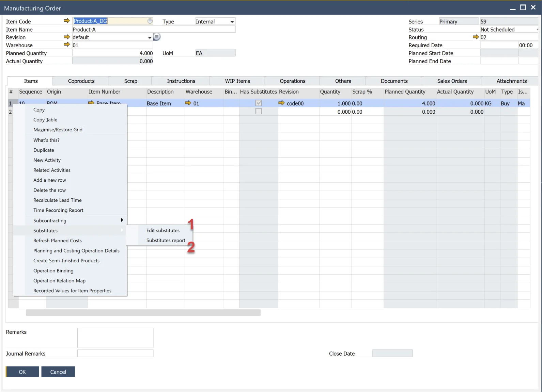Click the code00 revision link arrow
The width and height of the screenshot is (542, 392).
click(281, 103)
